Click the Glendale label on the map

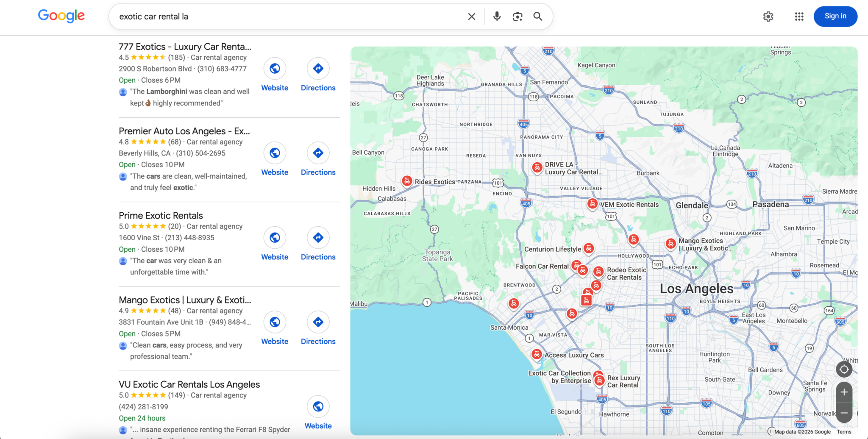pos(692,205)
